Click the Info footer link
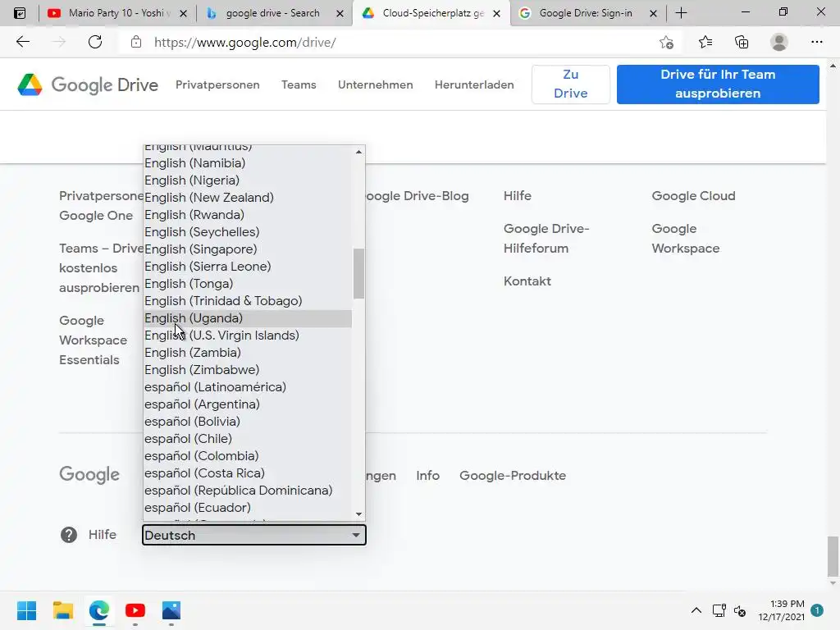Screen dimensions: 840x630 pyautogui.click(x=427, y=476)
